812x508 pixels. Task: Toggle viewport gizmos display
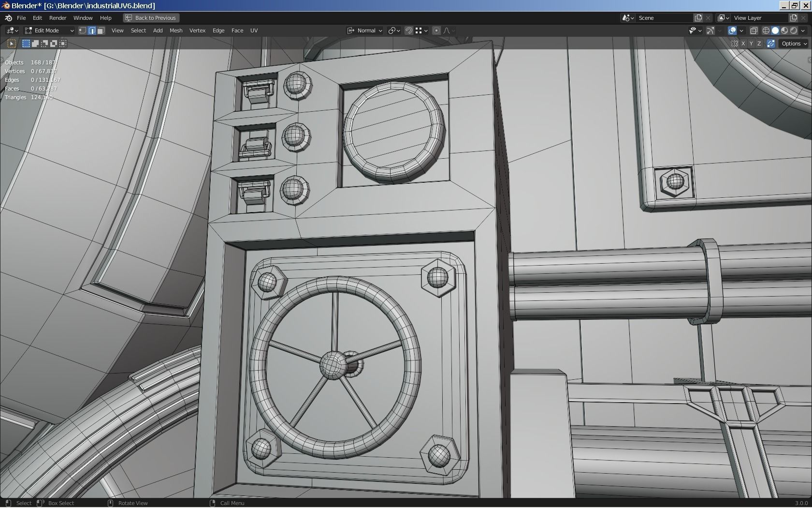[710, 30]
